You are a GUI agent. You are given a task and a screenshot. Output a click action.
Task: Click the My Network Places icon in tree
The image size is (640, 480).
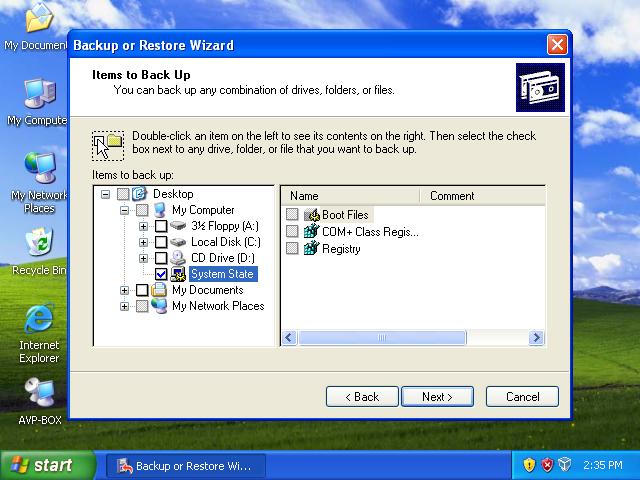159,306
